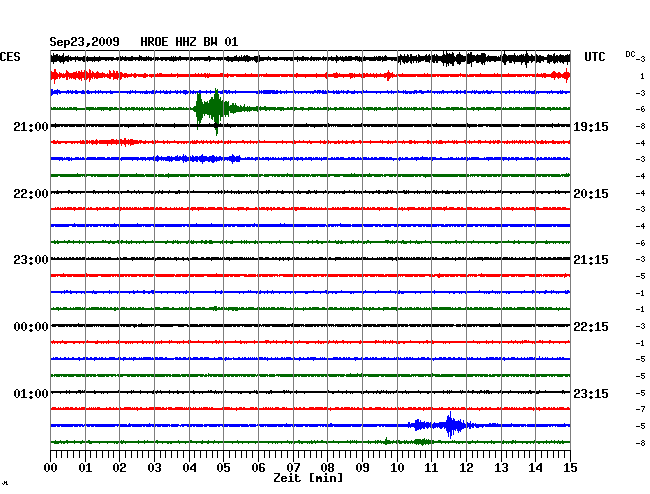Image resolution: width=650 pixels, height=494 pixels.
Task: Select minute tick 15 on the time axis
Action: [x=570, y=467]
